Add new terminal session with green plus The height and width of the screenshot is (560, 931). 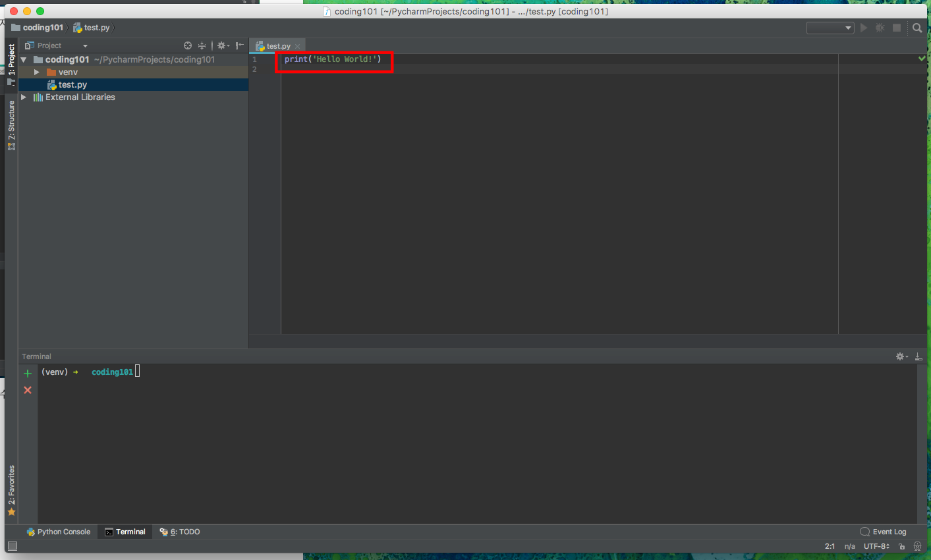pyautogui.click(x=28, y=374)
